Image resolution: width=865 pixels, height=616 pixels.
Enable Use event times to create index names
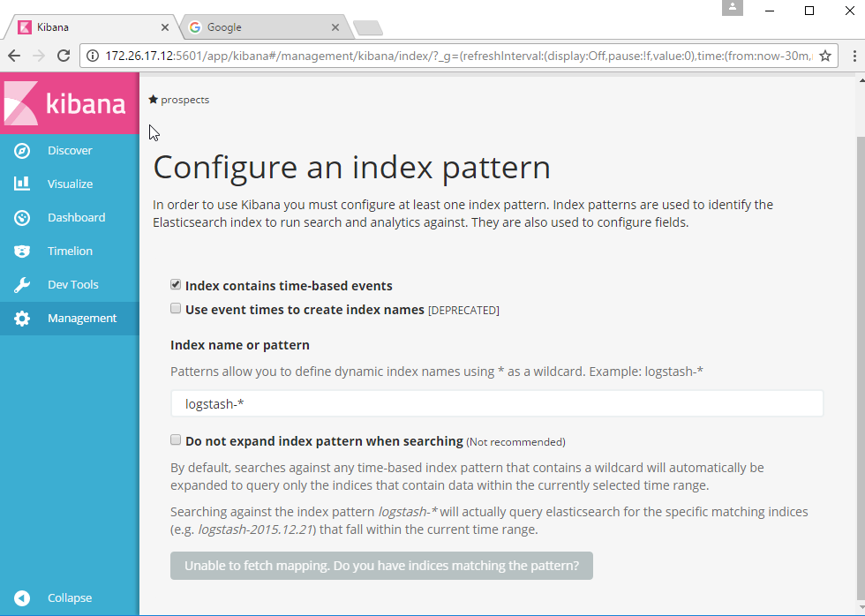click(176, 309)
